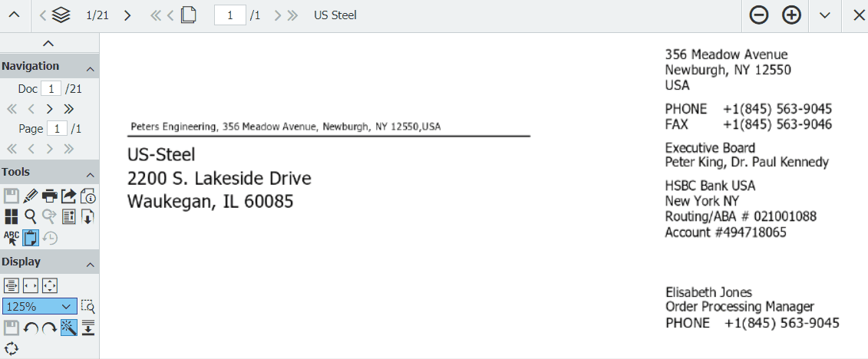Jump to last document in Navigation panel
This screenshot has width=868, height=359.
point(69,109)
